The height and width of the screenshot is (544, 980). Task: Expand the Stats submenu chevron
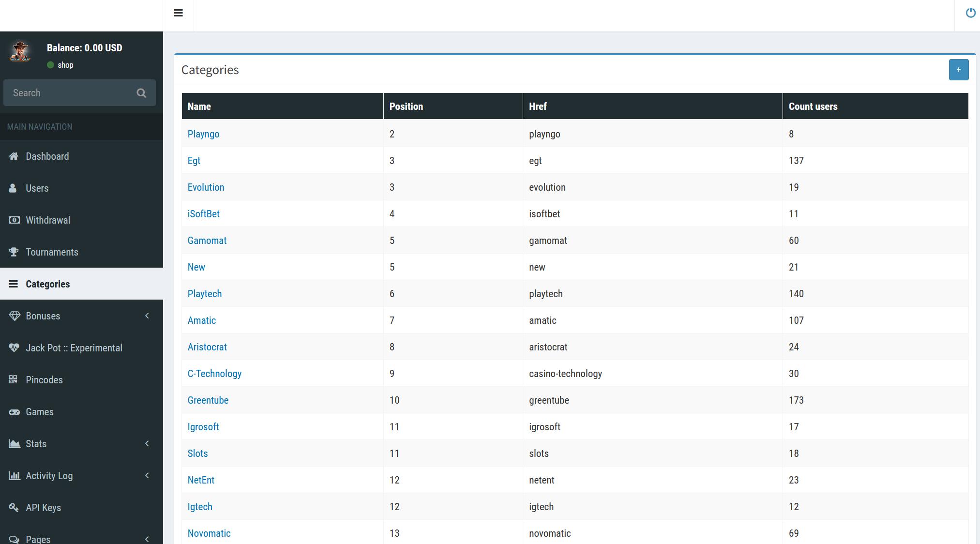tap(147, 443)
